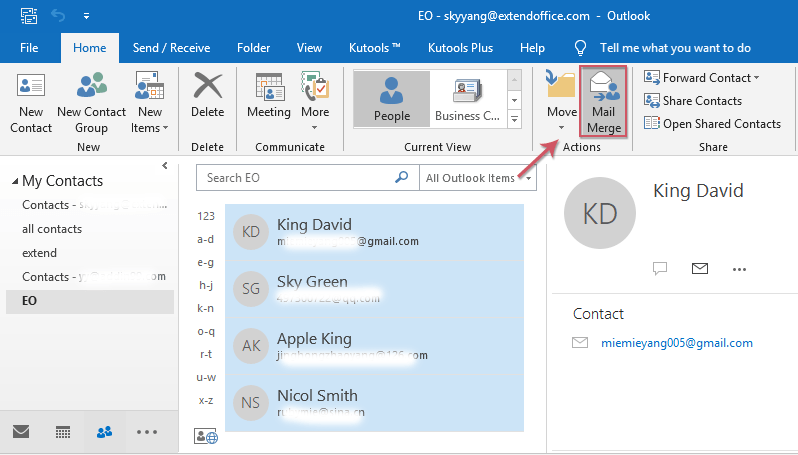Open the Kutools tab
The image size is (798, 455).
374,48
